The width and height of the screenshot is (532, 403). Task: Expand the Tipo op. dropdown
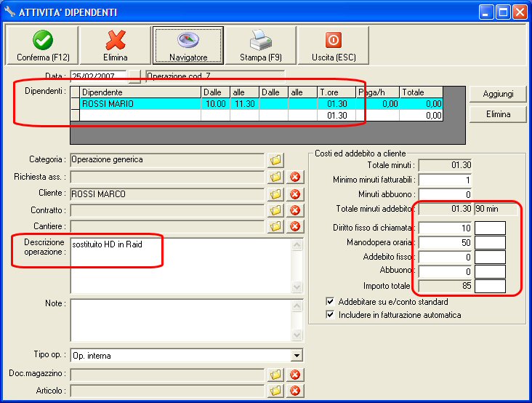297,356
